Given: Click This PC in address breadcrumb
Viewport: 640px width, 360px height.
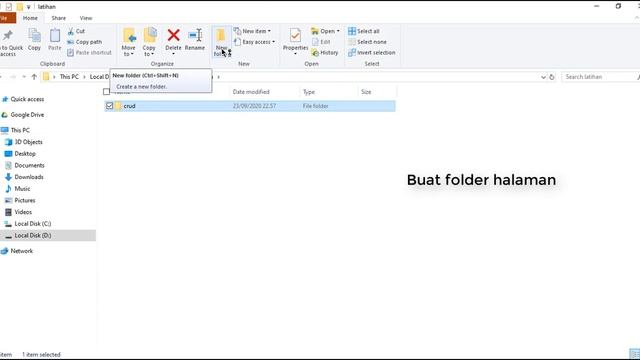Looking at the screenshot, I should point(69,77).
